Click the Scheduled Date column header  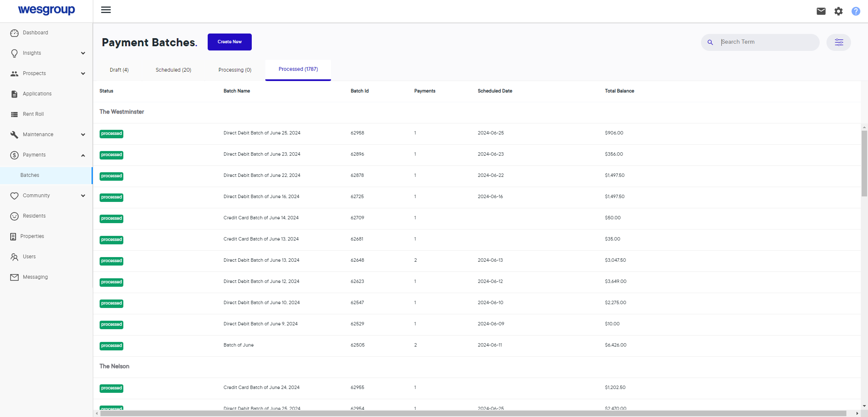point(495,91)
